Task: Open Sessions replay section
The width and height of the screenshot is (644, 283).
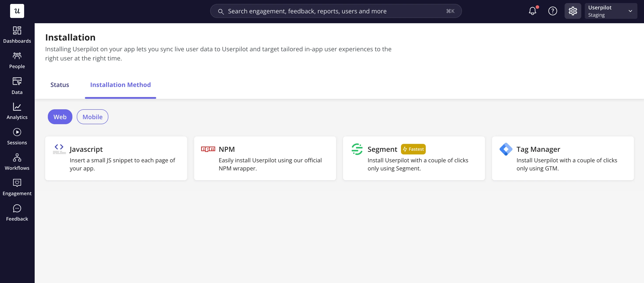Action: click(x=17, y=137)
